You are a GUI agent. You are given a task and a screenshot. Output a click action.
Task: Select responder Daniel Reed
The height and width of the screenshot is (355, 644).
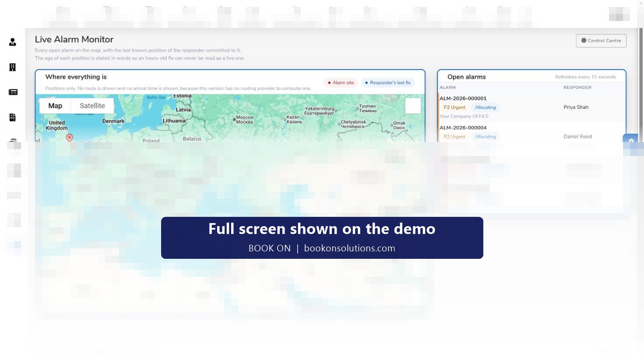577,136
